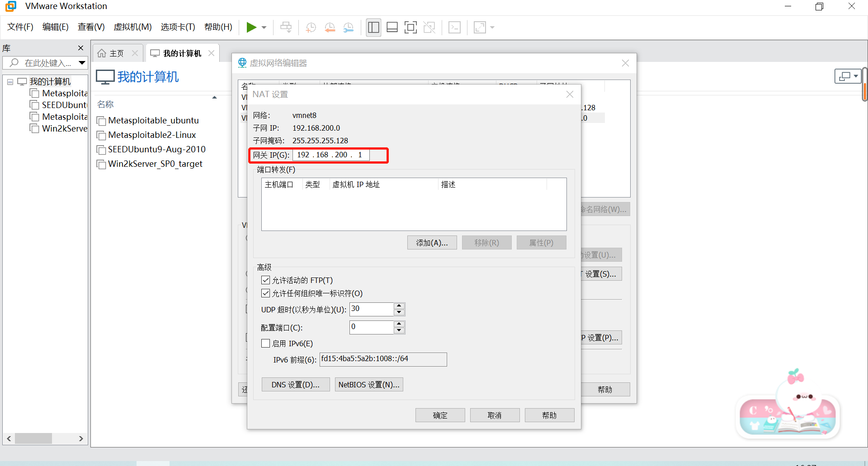Click library horizontal scrollbar right arrow
Screen dimensions: 868x466
point(81,438)
